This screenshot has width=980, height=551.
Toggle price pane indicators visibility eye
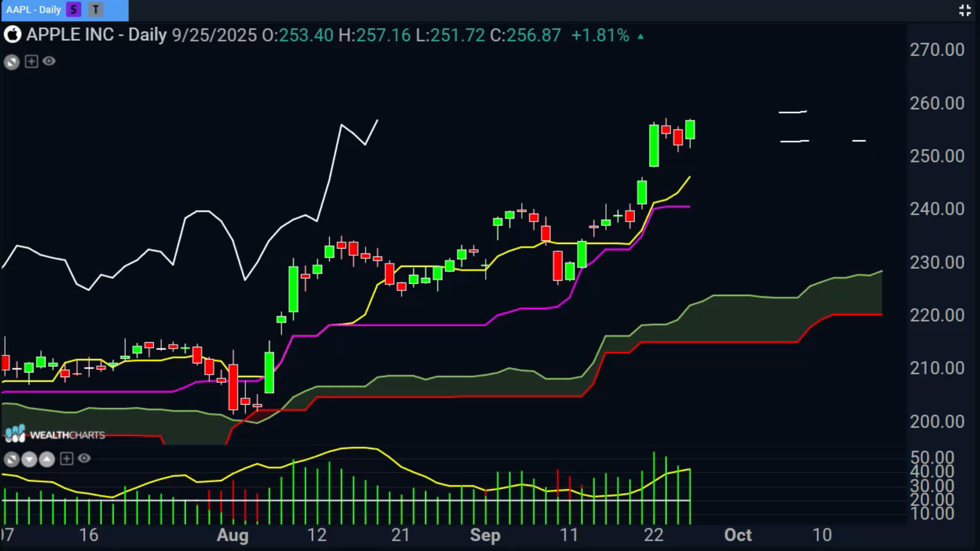coord(49,61)
